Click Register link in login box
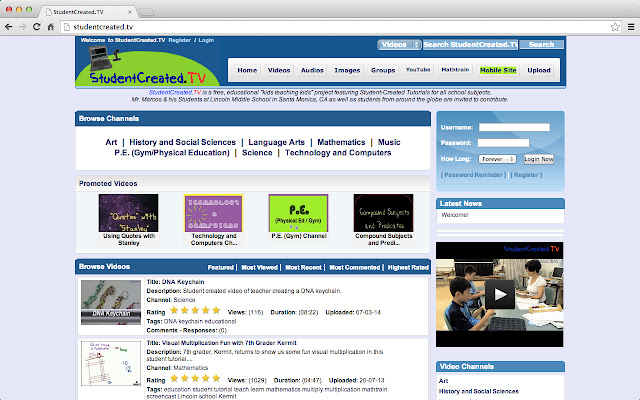Screen dimensions: 640x400 click(526, 175)
